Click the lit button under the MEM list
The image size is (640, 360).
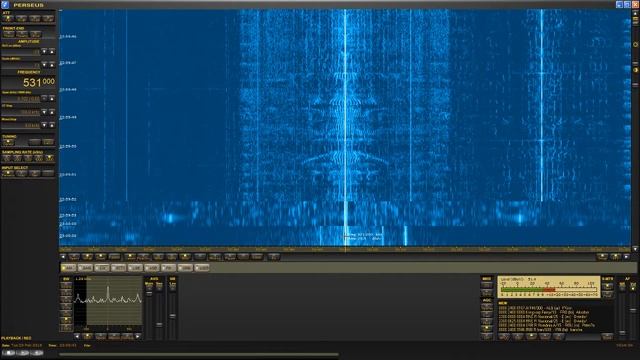pos(531,336)
